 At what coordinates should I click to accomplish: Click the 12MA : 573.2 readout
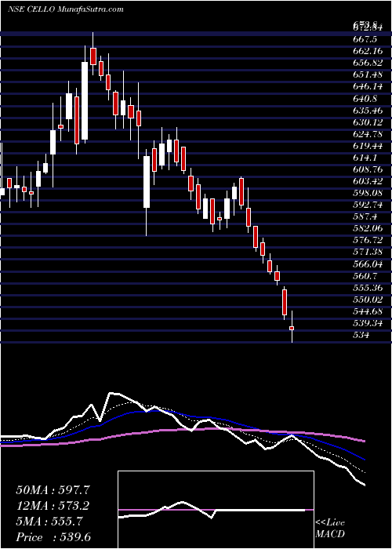pos(53,506)
